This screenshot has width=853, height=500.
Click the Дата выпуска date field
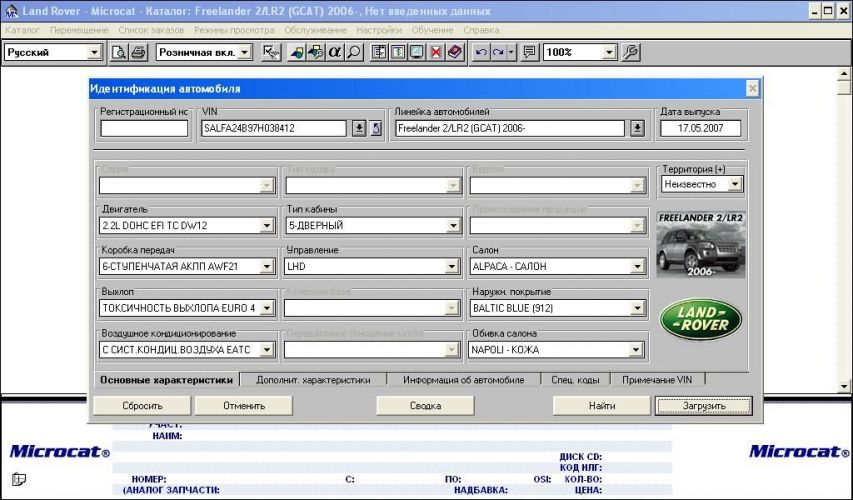click(701, 128)
